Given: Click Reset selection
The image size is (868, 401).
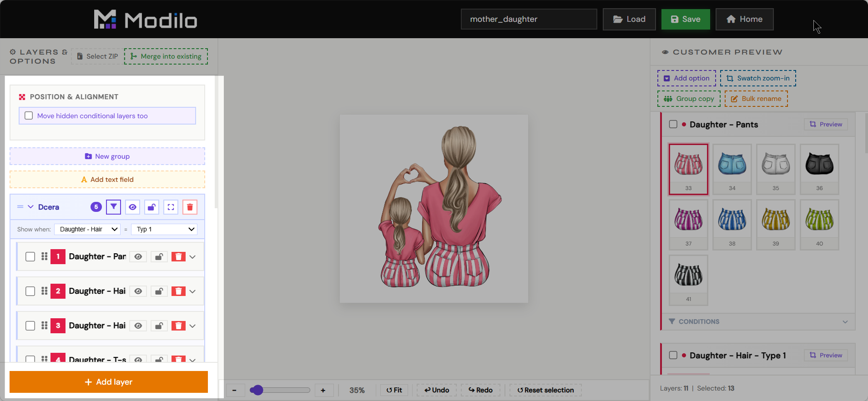Looking at the screenshot, I should [x=545, y=390].
